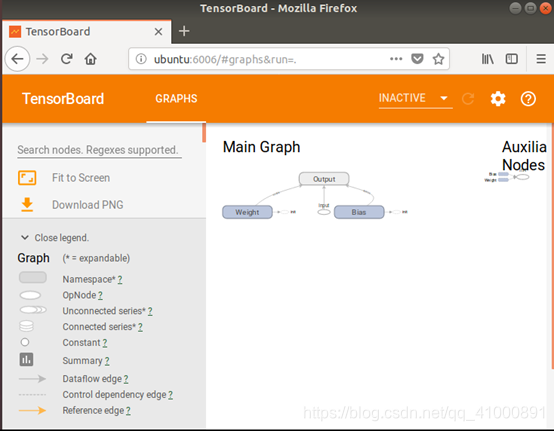The width and height of the screenshot is (554, 431).
Task: Toggle the Firefox sidebar icon
Action: click(x=512, y=59)
